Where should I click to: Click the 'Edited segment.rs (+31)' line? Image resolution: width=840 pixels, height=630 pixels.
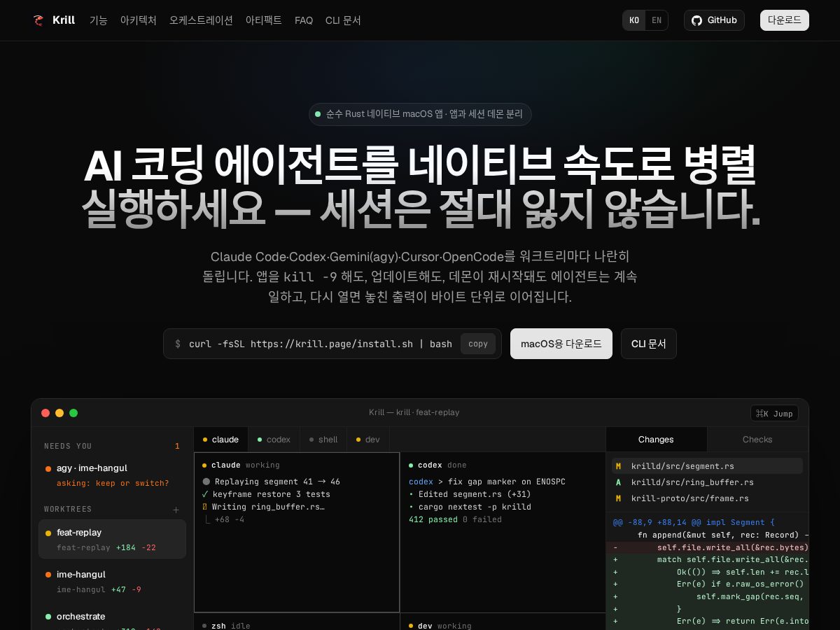pyautogui.click(x=470, y=494)
